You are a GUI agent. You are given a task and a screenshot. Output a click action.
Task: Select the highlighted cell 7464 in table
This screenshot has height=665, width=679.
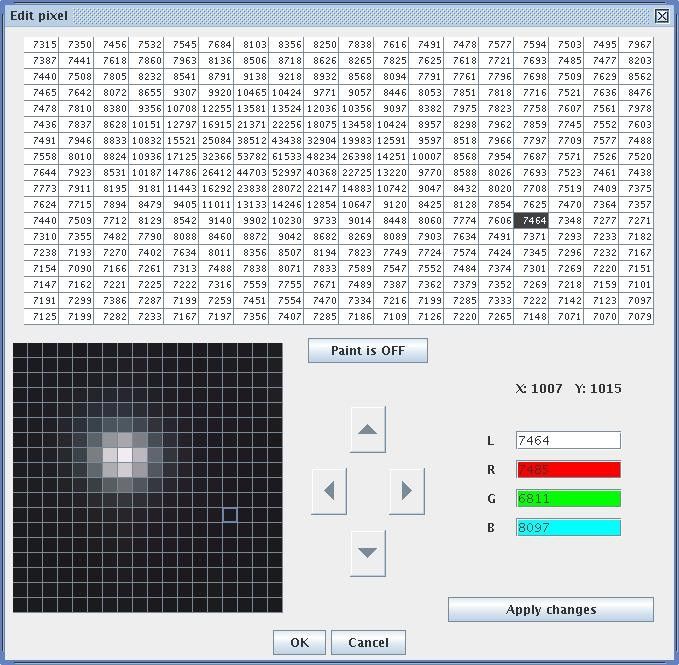(x=531, y=220)
